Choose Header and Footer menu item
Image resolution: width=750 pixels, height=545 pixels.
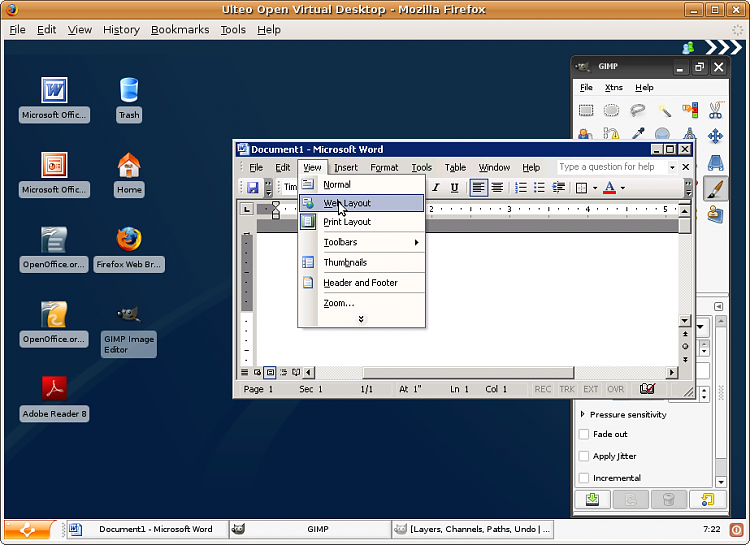(x=362, y=283)
